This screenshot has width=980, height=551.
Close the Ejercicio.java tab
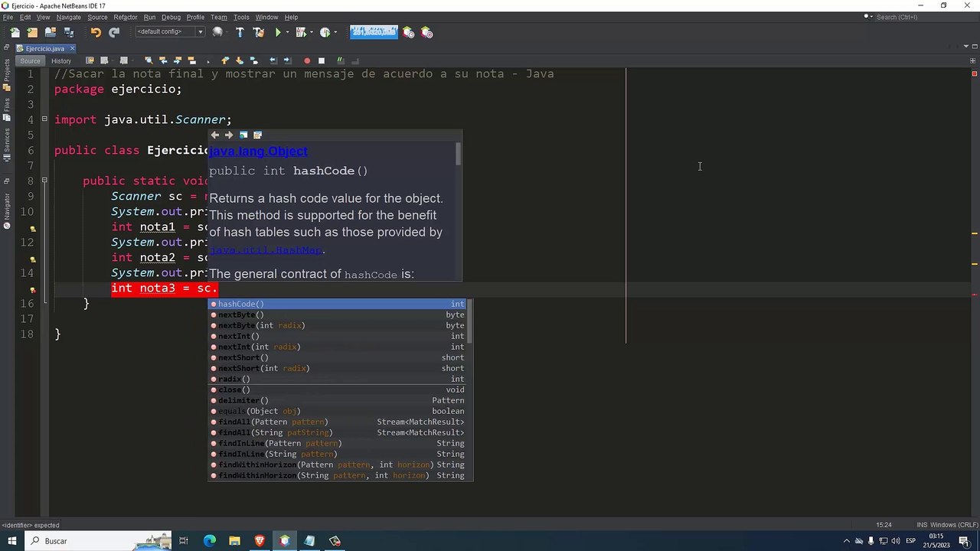[72, 48]
